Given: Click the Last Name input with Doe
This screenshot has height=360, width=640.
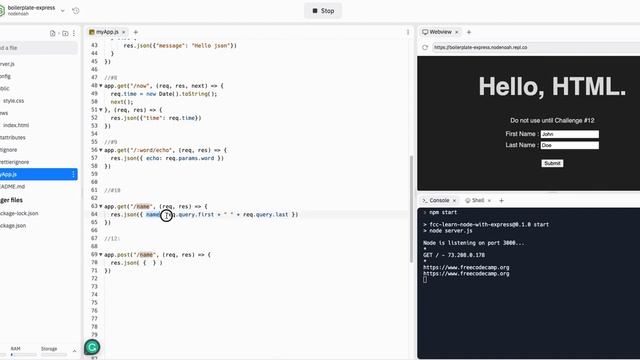Looking at the screenshot, I should [x=570, y=145].
